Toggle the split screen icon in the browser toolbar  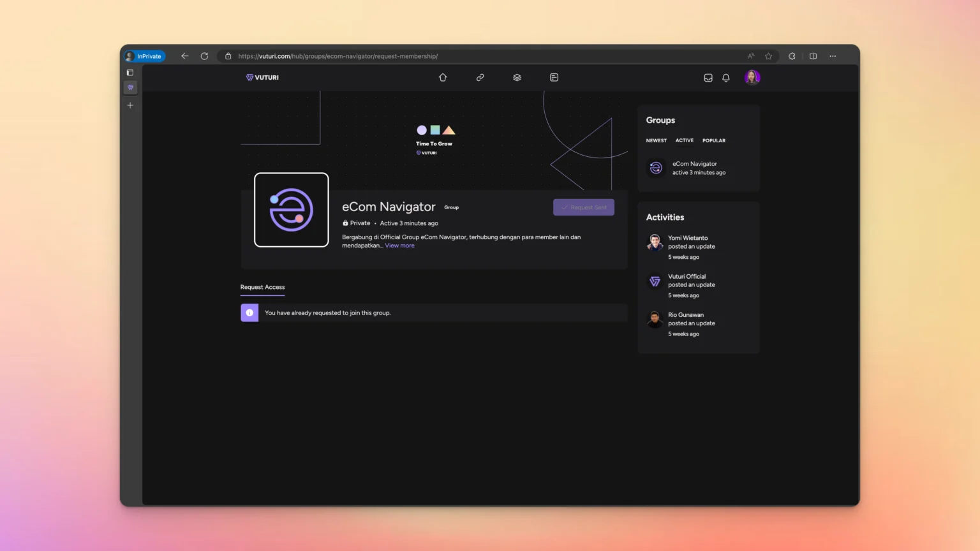click(813, 56)
